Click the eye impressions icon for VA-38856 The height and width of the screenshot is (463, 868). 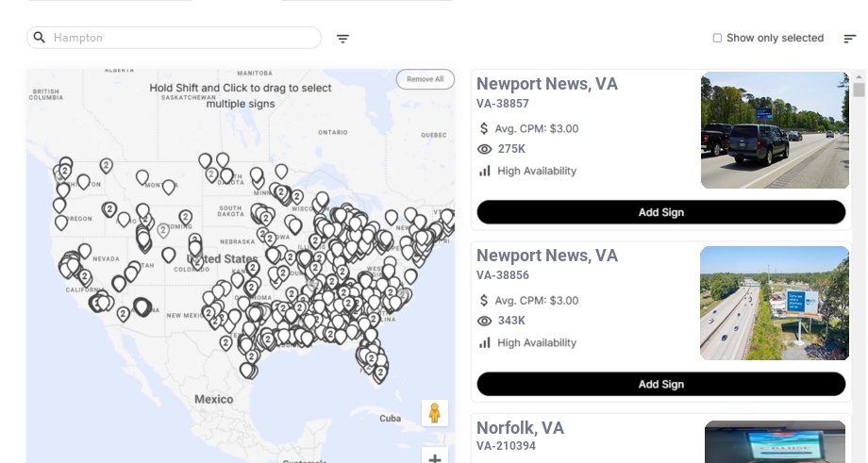click(x=485, y=321)
